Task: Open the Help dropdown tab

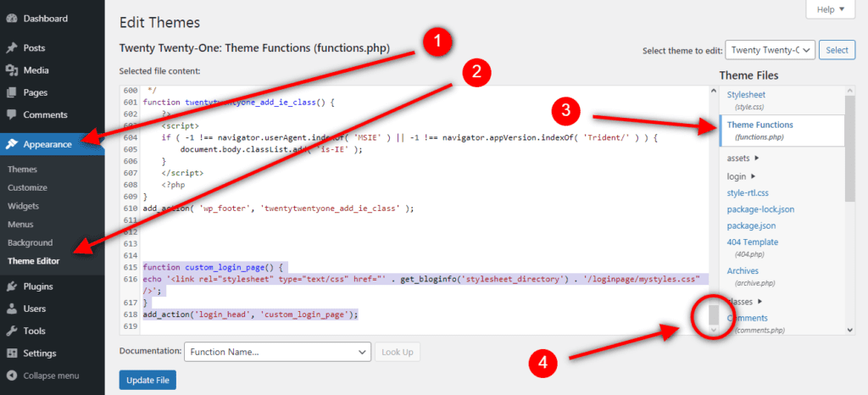Action: coord(831,9)
